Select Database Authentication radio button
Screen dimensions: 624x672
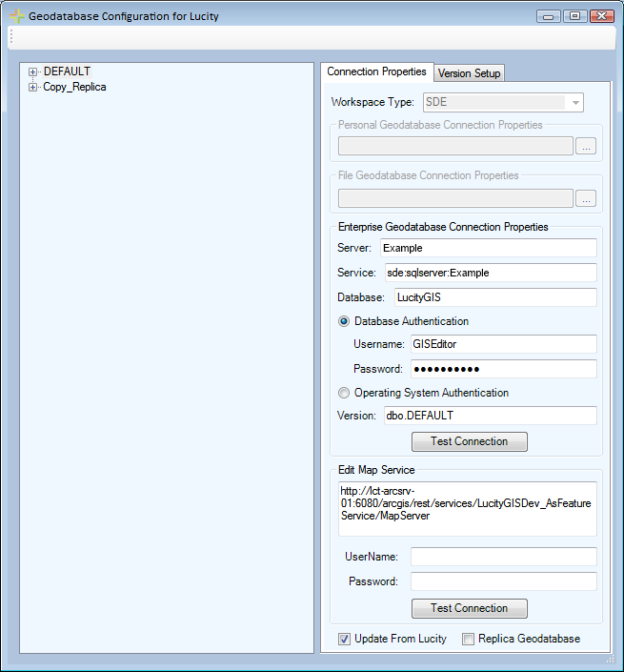coord(344,321)
